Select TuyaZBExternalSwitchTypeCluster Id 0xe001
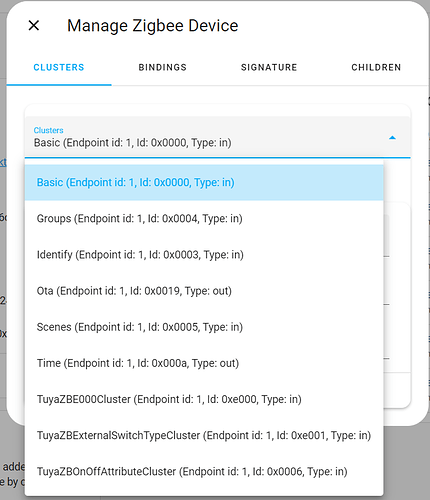Viewport: 430px width, 500px height. click(204, 435)
